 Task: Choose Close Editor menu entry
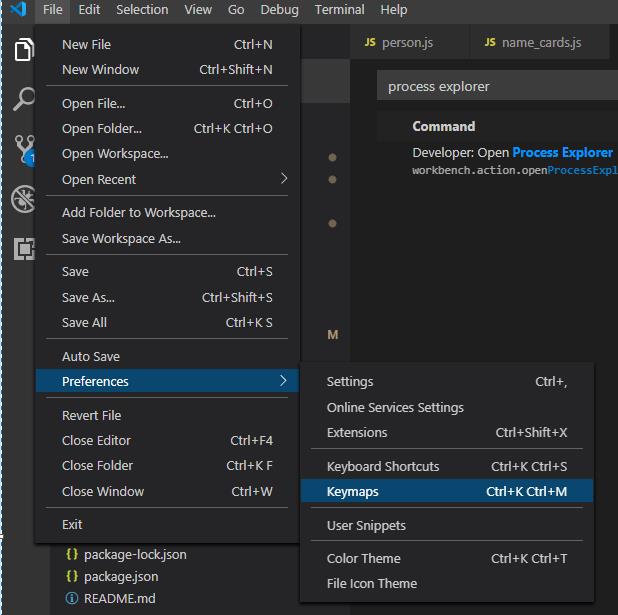(x=167, y=440)
